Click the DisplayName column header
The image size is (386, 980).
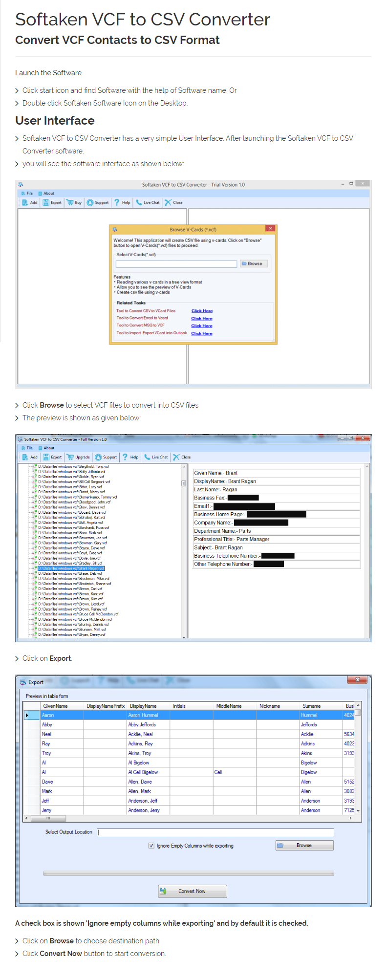[149, 706]
